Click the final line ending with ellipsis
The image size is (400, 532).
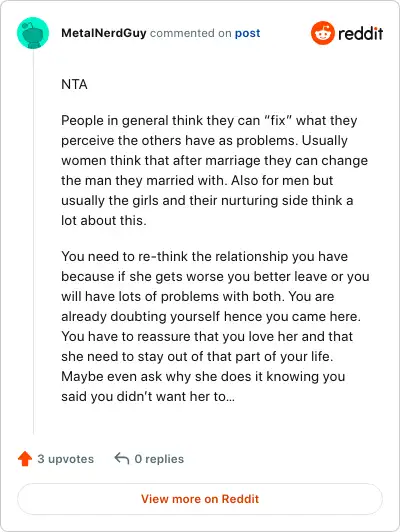click(x=148, y=397)
